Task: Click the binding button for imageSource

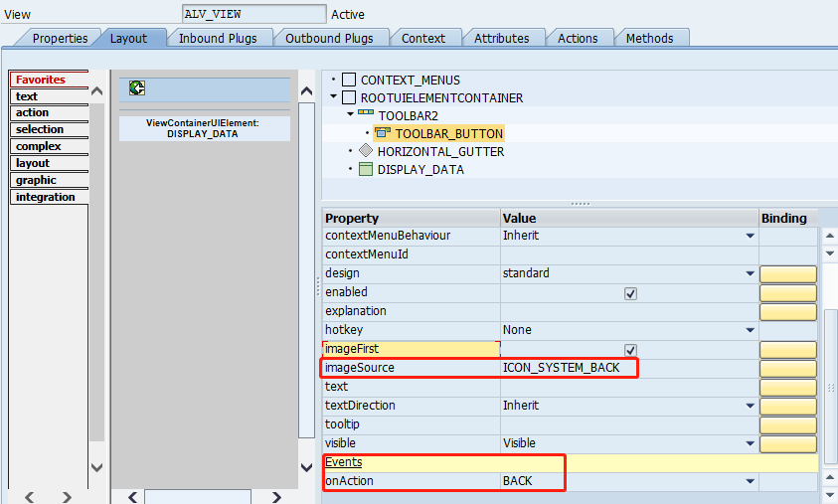Action: point(788,368)
